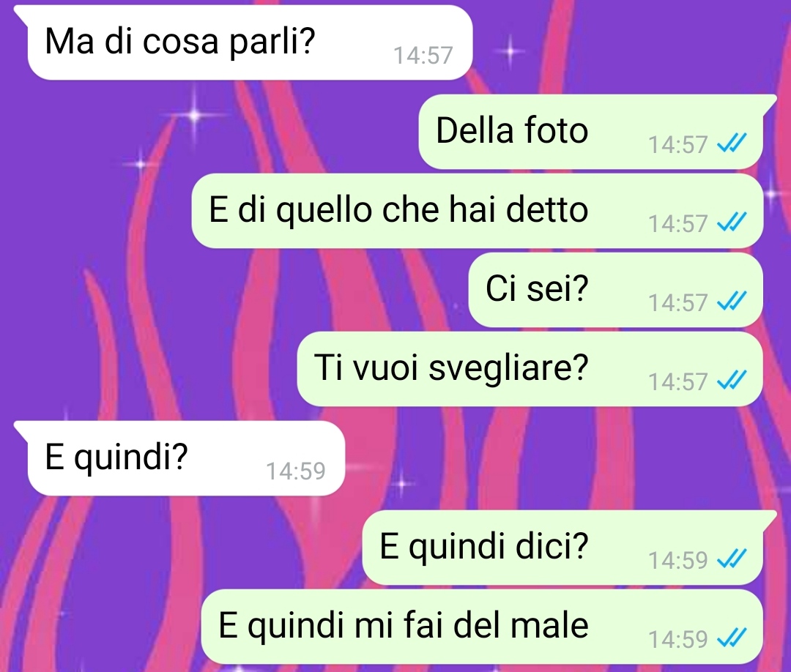Click the read checkmarks on 'E quindi dici?'
This screenshot has height=672, width=791.
pyautogui.click(x=732, y=559)
